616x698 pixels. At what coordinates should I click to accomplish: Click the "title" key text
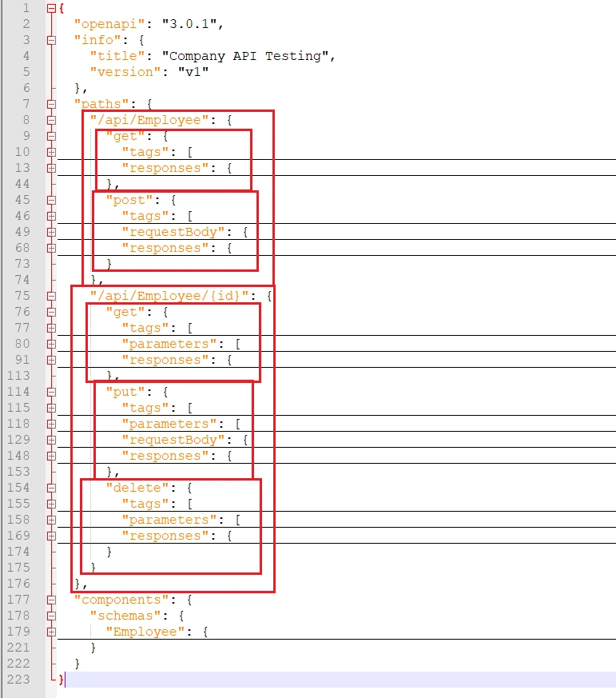click(x=117, y=56)
